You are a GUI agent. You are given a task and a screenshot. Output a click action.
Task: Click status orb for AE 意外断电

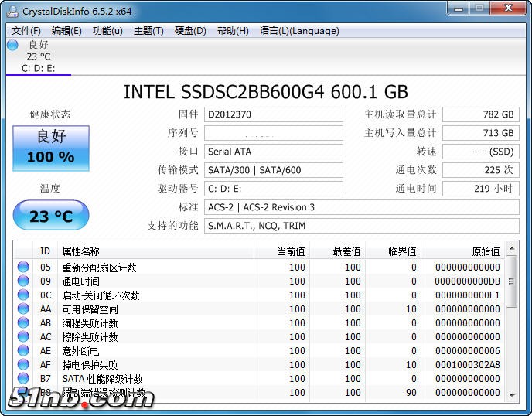coord(23,351)
